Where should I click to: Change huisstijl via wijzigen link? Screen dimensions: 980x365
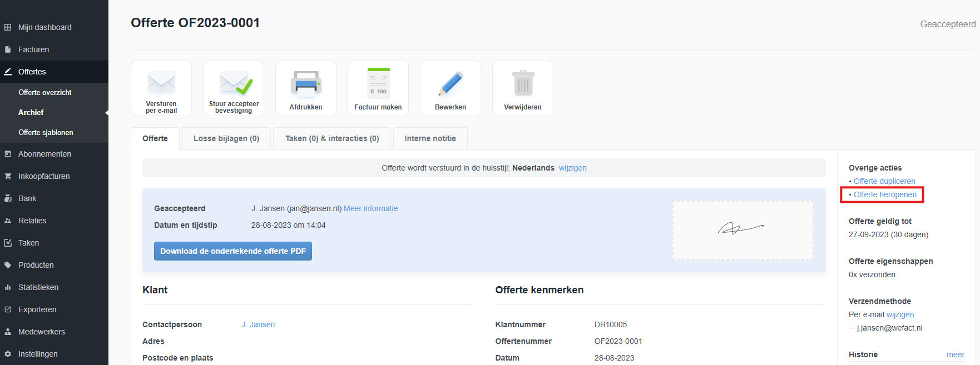click(572, 168)
